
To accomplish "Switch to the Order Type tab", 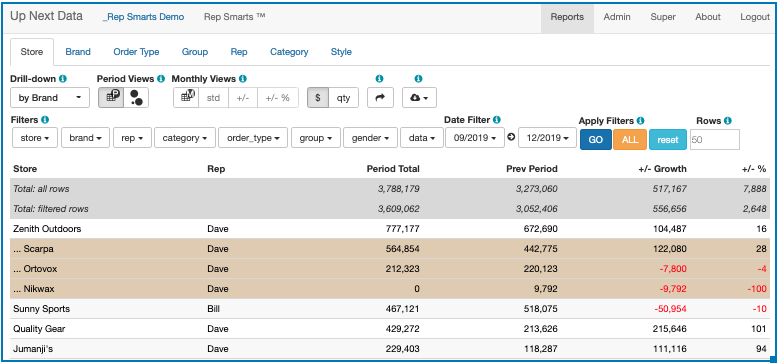I will [136, 52].
